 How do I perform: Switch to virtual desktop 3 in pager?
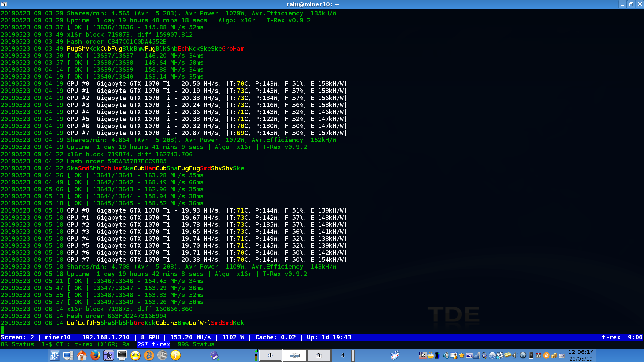pos(319,355)
